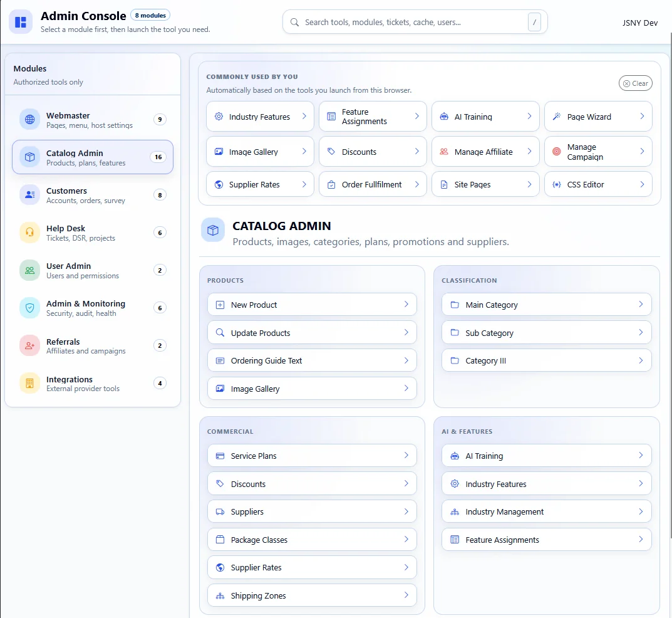The width and height of the screenshot is (672, 618).
Task: Click chevron on Sub Category row
Action: [x=641, y=332]
